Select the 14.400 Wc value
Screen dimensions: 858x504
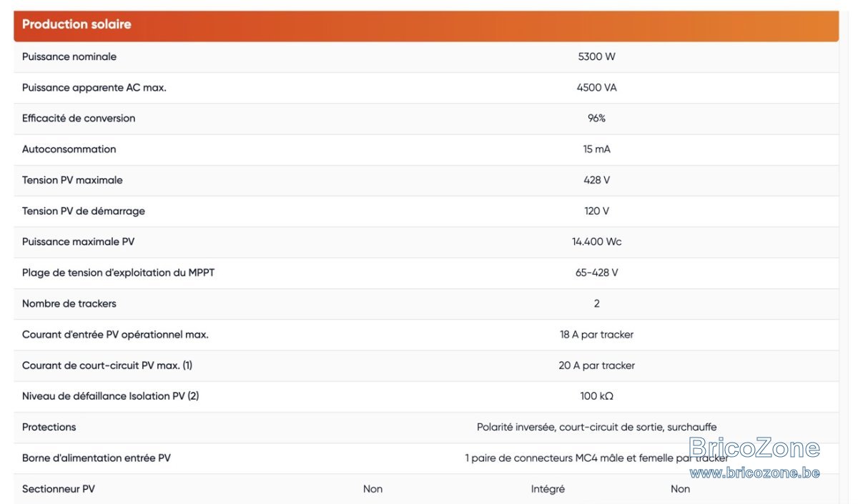[596, 242]
